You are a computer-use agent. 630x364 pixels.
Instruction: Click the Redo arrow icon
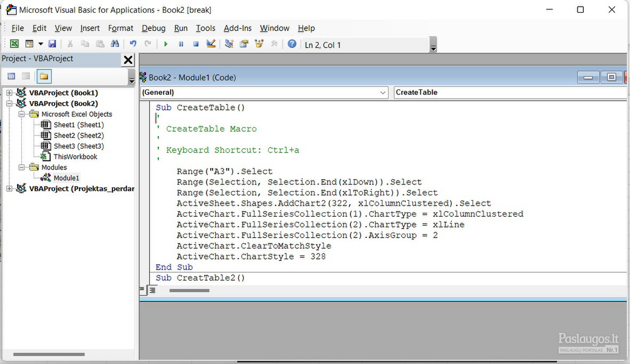(x=148, y=44)
